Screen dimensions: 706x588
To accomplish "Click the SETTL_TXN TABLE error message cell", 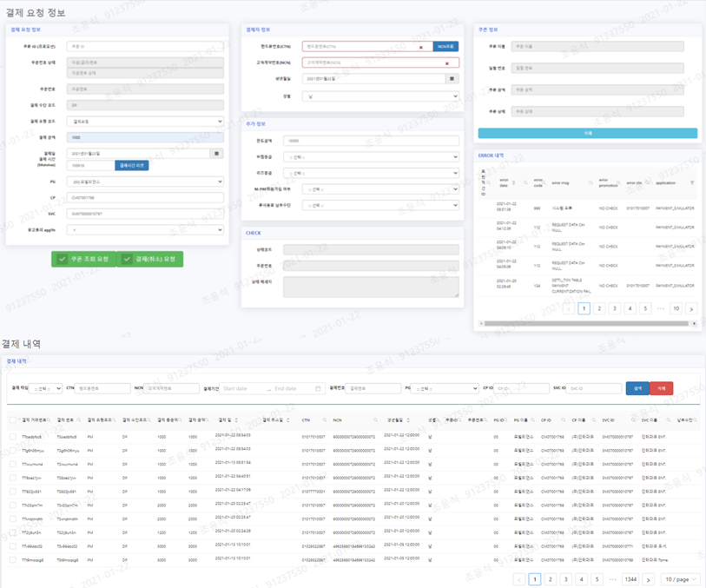I will coord(571,286).
